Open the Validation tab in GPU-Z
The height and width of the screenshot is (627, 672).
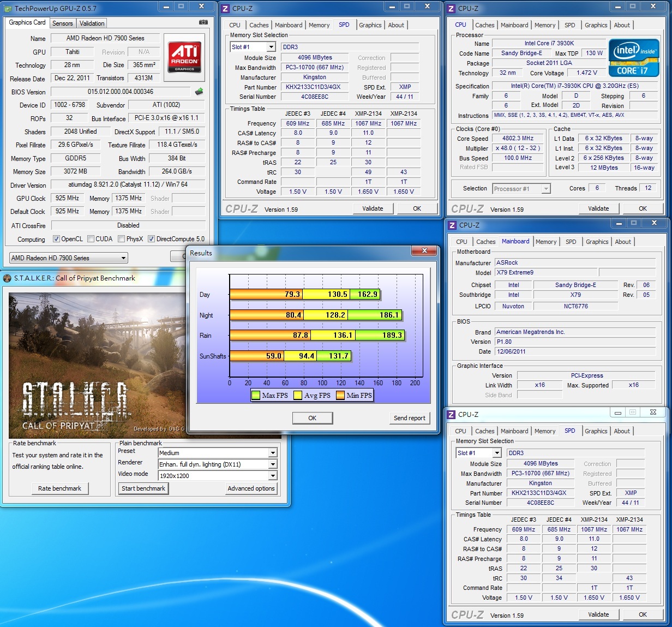click(x=92, y=23)
